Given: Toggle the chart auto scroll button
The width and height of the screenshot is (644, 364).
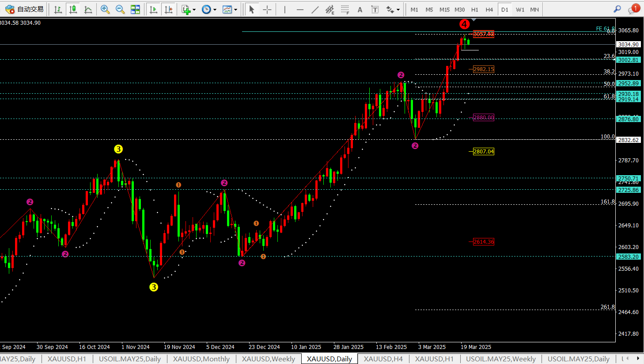Looking at the screenshot, I should point(153,9).
